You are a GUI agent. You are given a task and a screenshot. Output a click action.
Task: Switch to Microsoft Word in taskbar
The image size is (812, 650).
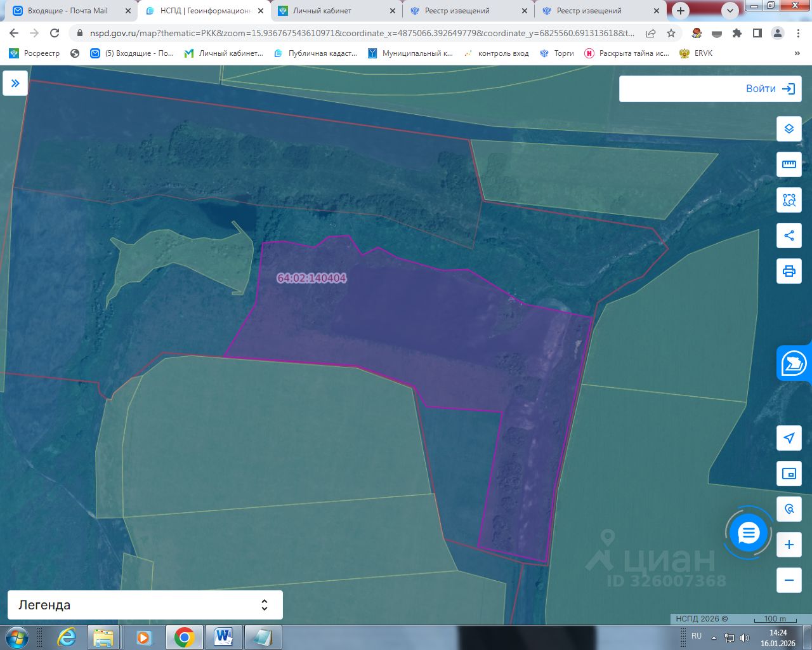[x=223, y=637]
